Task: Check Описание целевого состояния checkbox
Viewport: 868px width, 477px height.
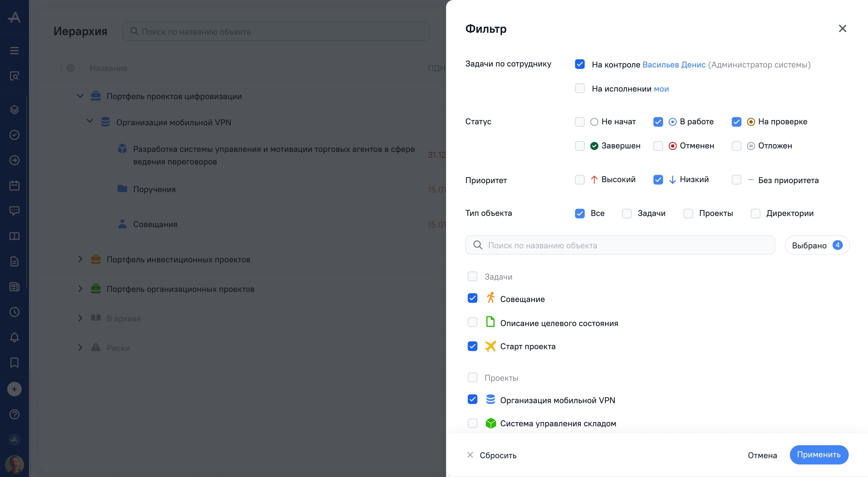Action: pyautogui.click(x=472, y=322)
